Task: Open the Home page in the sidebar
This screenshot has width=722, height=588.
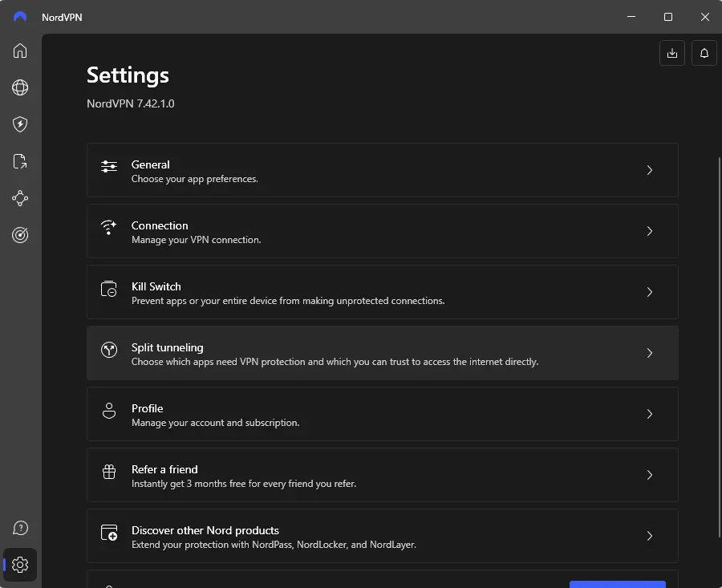Action: [x=20, y=51]
